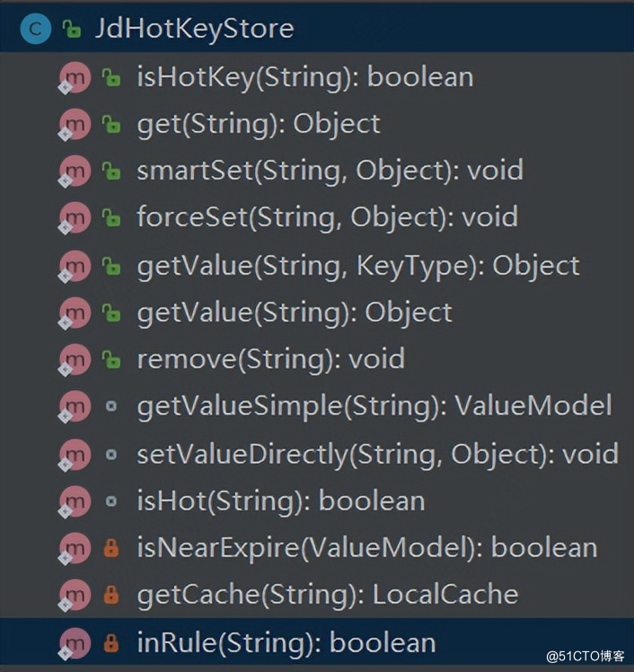Select the JdHotKeyStore class node

click(195, 29)
